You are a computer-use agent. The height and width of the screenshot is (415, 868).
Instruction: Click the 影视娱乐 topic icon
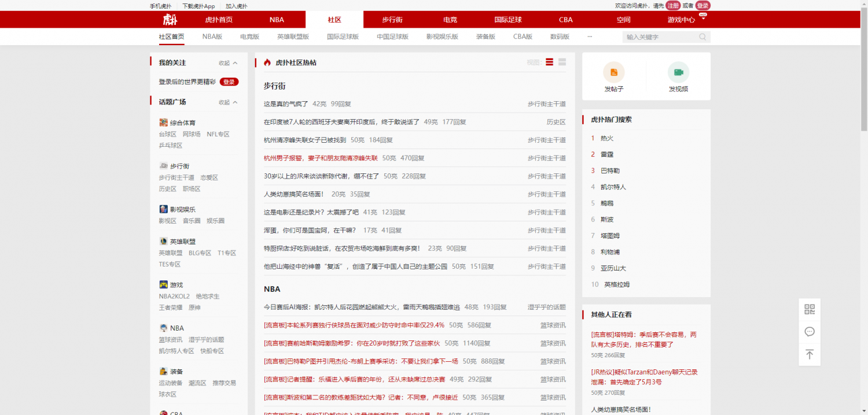pyautogui.click(x=163, y=209)
